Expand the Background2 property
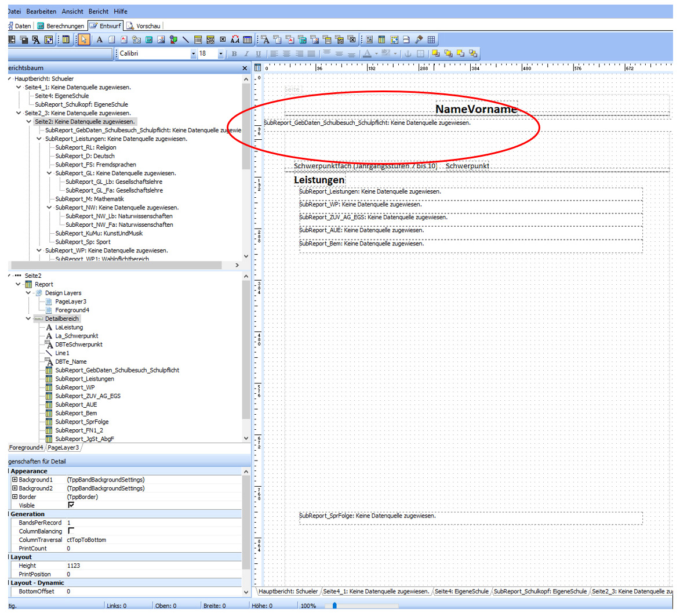This screenshot has width=680, height=616. [14, 488]
